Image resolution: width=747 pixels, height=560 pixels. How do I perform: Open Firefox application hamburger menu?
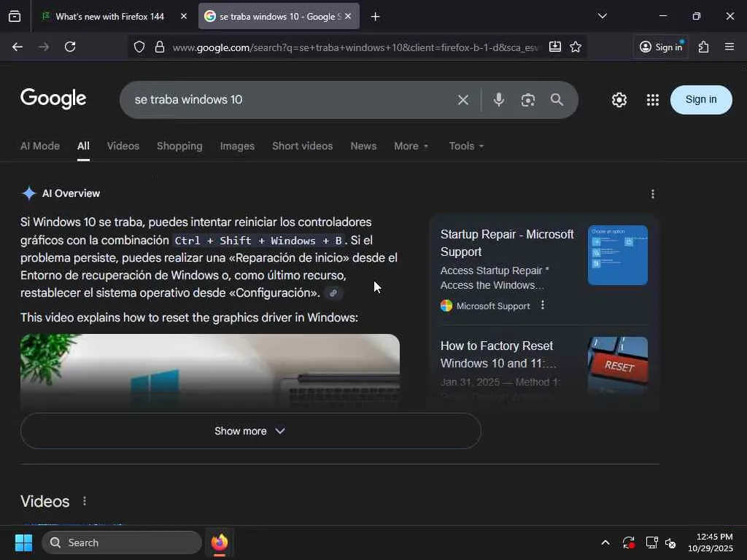click(x=729, y=47)
